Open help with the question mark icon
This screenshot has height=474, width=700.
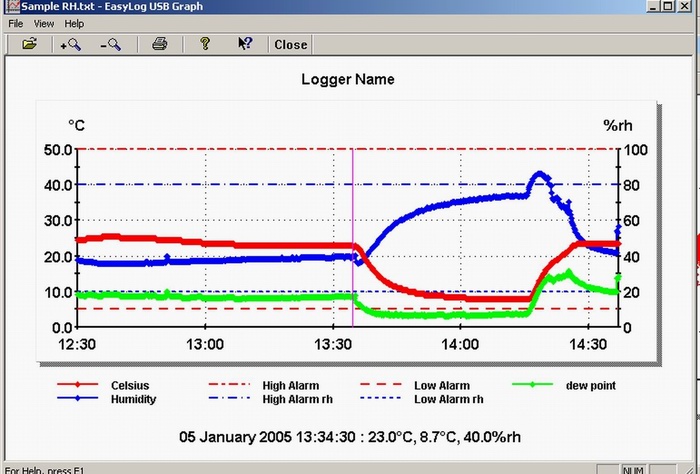[204, 44]
